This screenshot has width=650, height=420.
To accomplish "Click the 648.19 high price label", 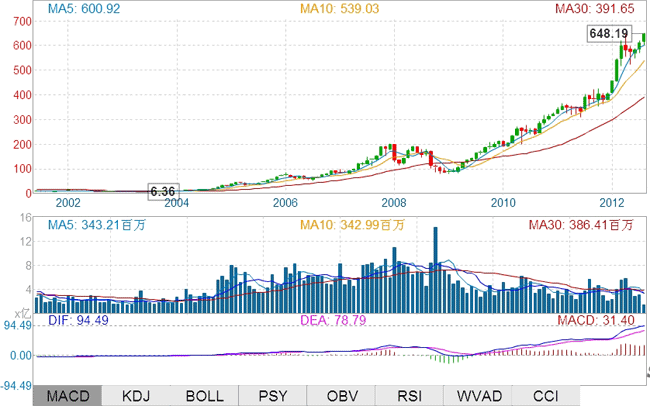I will pyautogui.click(x=609, y=33).
